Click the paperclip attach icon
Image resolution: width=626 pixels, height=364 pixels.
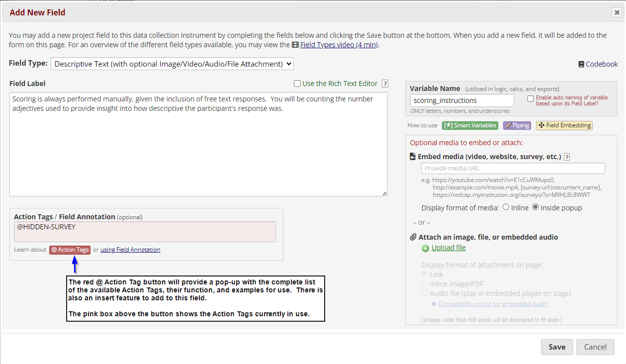point(413,237)
